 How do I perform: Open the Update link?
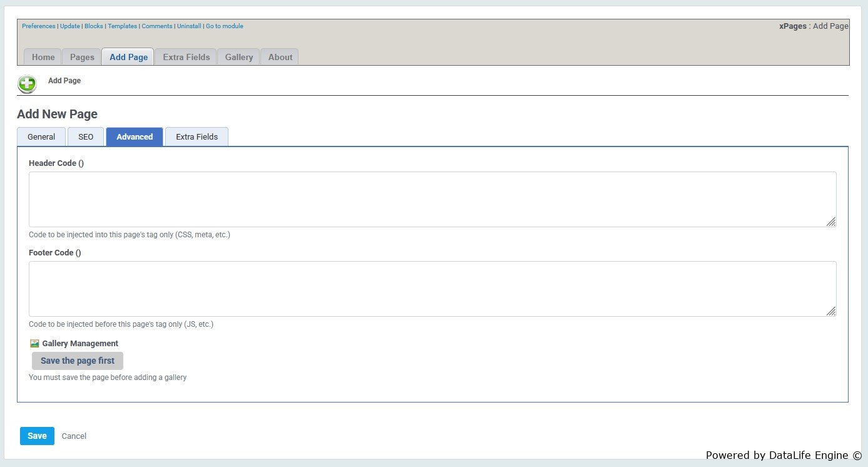[69, 26]
